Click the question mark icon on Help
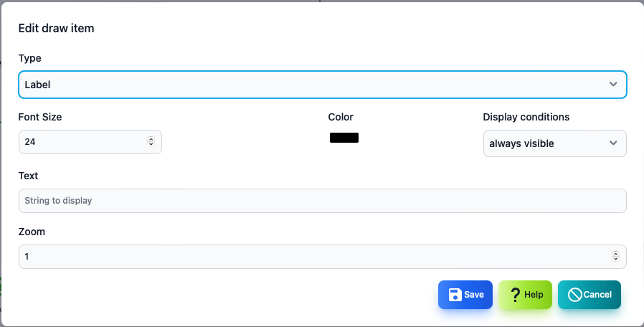Viewport: 644px width, 327px height. 515,295
